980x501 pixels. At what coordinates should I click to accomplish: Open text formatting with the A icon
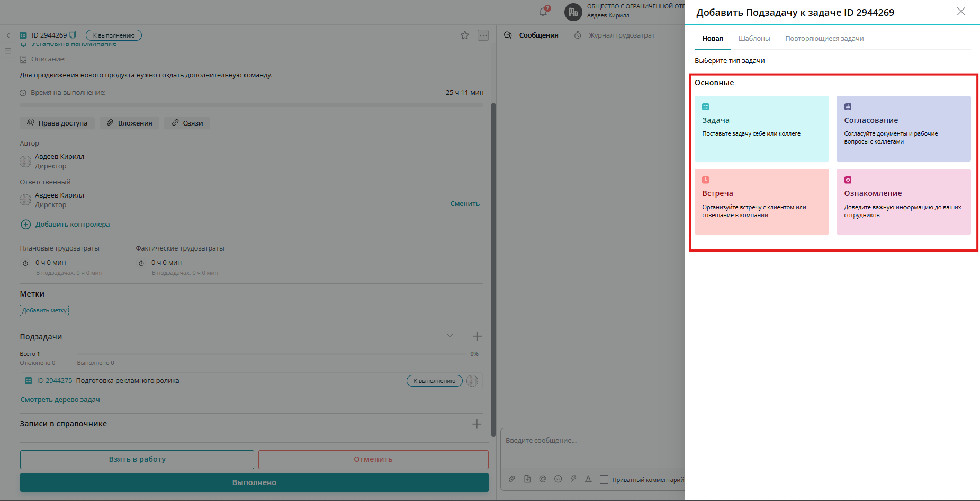tap(588, 479)
